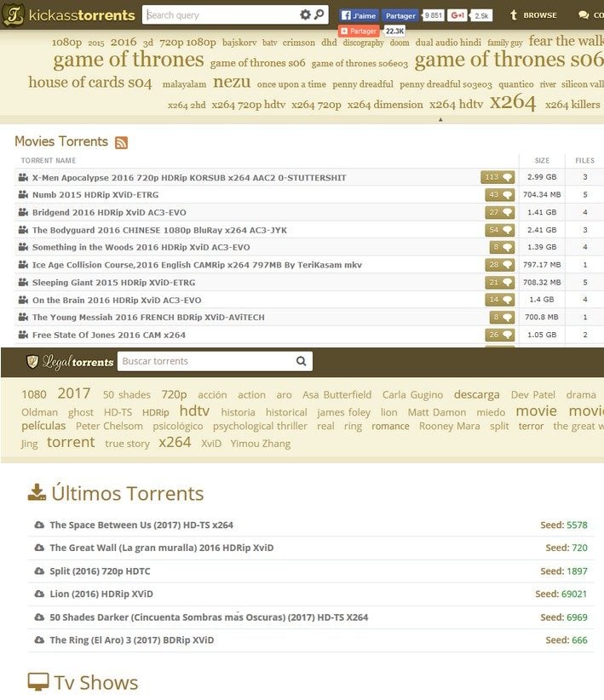The image size is (604, 700).
Task: Open the 'x264 720p hdtv' tag
Action: 249,105
